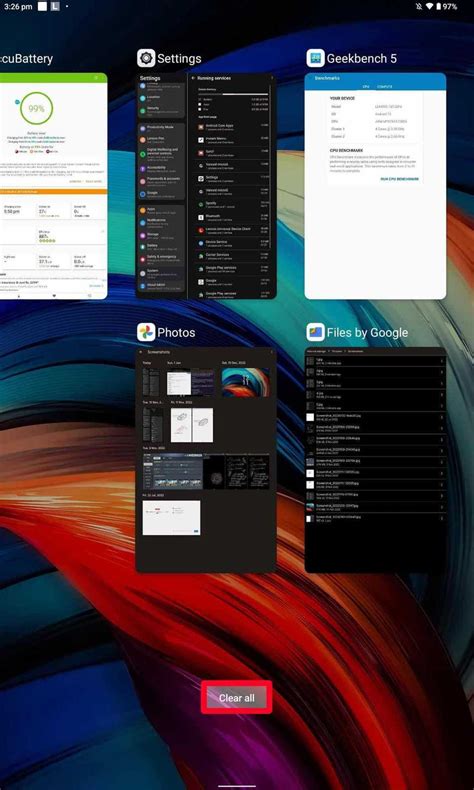Screen dimensions: 474x790
Task: Tap the CPU tab in Geekbench card
Action: [x=366, y=87]
